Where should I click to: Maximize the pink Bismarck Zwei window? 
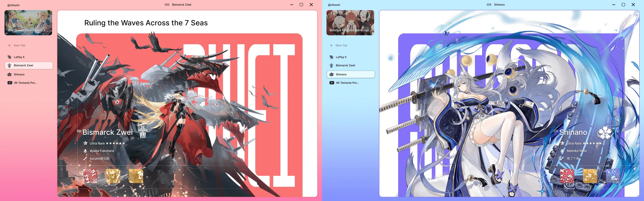302,5
